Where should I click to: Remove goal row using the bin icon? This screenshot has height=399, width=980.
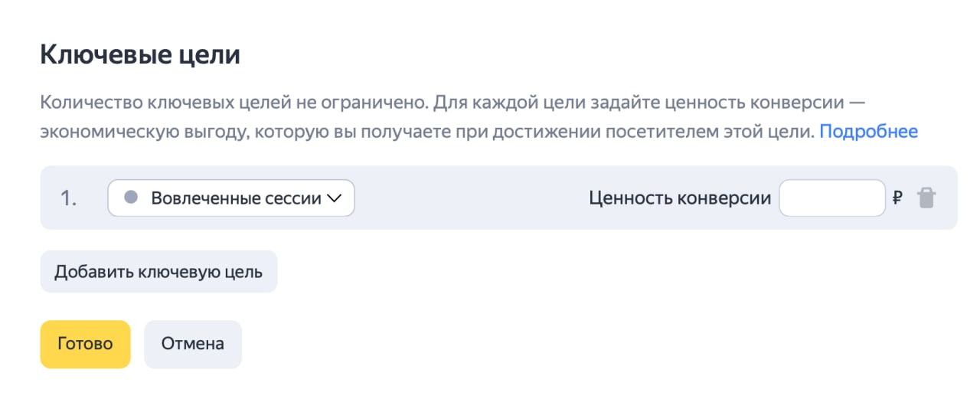(926, 198)
